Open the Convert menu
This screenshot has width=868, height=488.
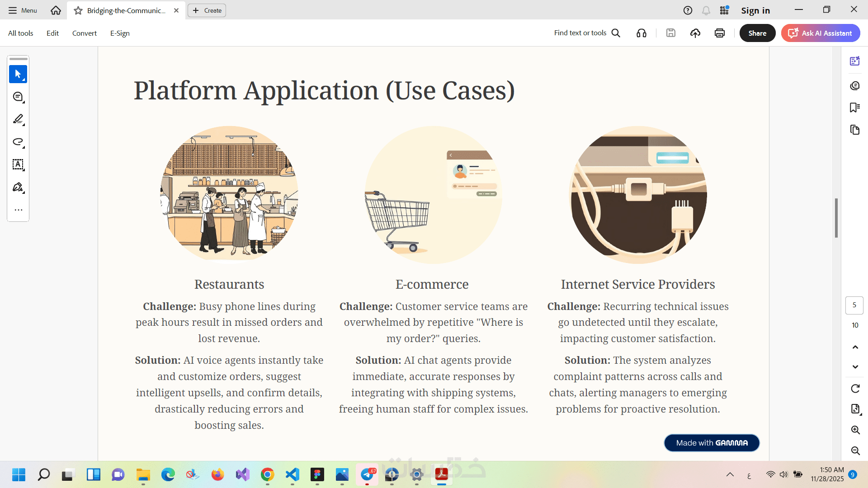pos(84,33)
